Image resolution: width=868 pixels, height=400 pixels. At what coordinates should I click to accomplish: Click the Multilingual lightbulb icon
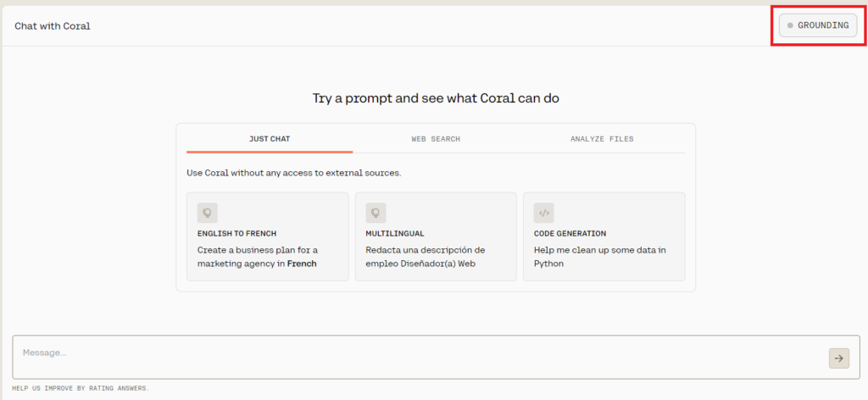[x=376, y=213]
